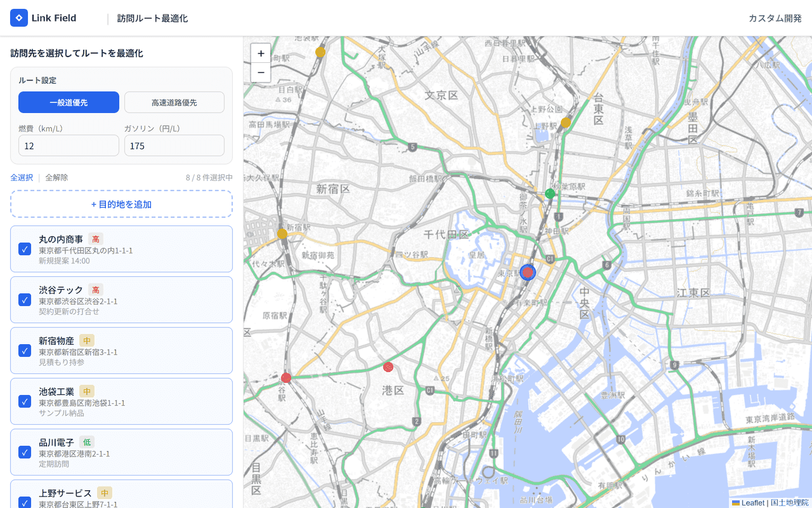Click the note 新規提案 14:00
The width and height of the screenshot is (812, 508).
pos(64,260)
